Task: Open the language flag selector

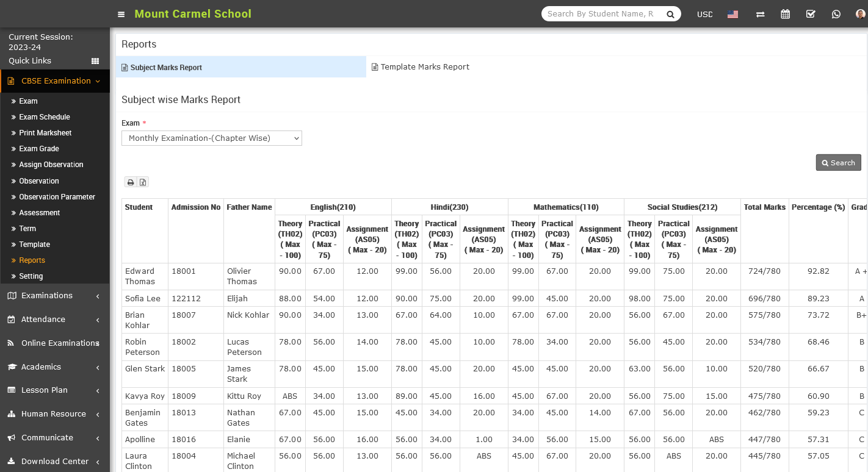Action: 733,14
